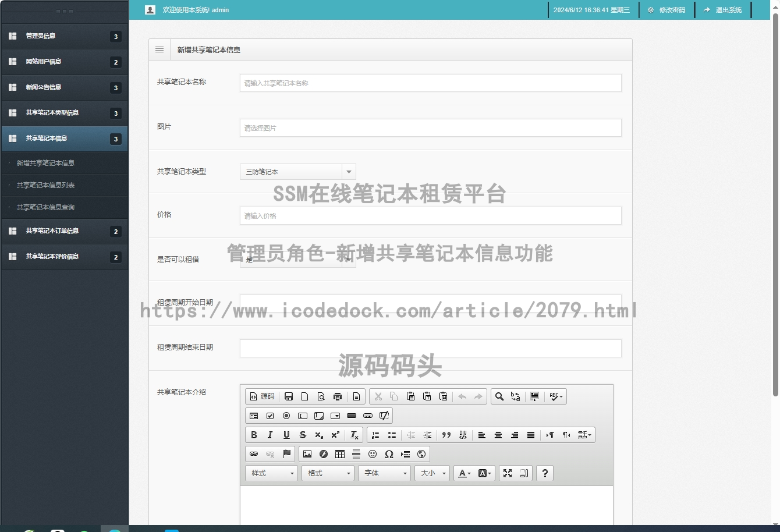This screenshot has width=780, height=532.
Task: Open the background color picker
Action: click(485, 473)
